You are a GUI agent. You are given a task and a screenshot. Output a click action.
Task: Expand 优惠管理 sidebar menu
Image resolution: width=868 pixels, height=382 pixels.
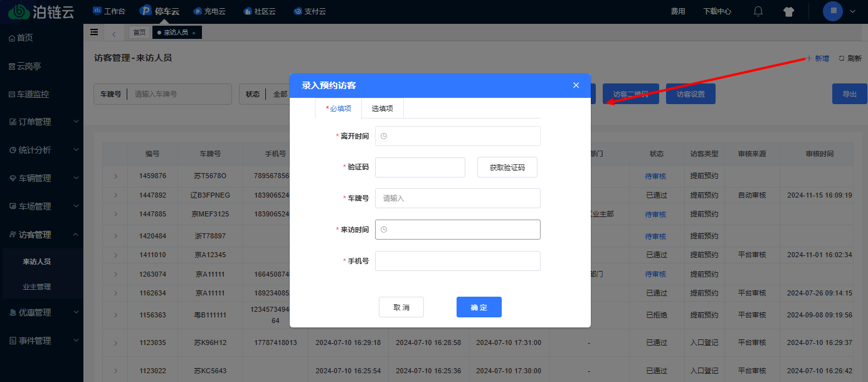tap(41, 312)
